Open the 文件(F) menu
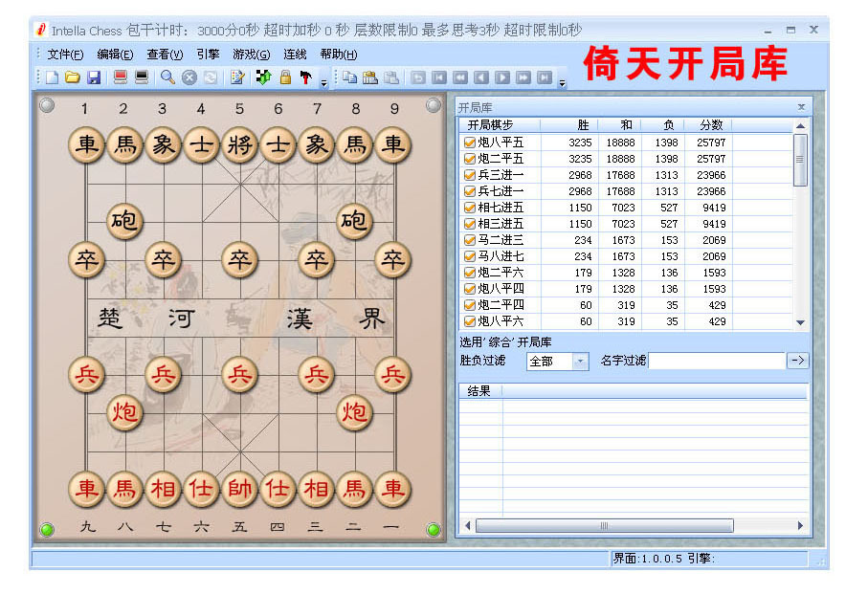This screenshot has height=594, width=868. (65, 55)
